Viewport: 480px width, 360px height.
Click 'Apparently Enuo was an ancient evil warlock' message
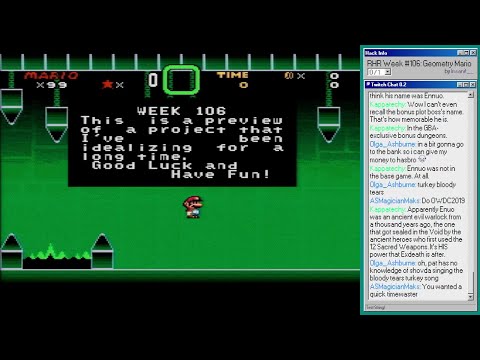(x=416, y=232)
